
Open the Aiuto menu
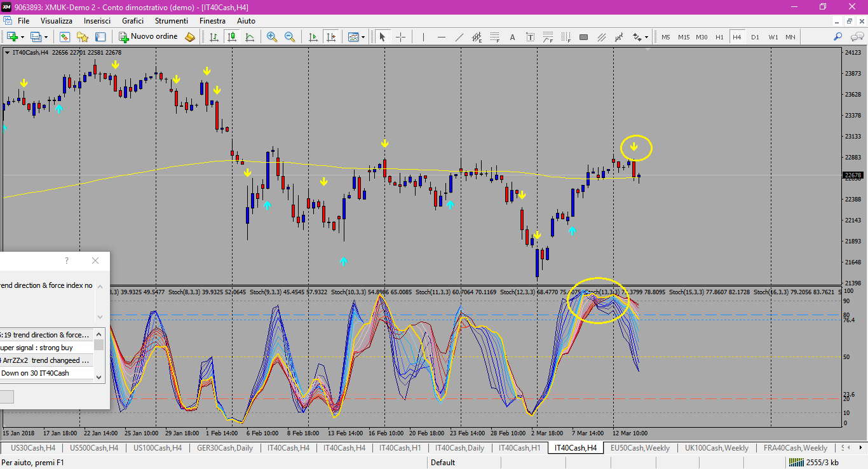[246, 21]
